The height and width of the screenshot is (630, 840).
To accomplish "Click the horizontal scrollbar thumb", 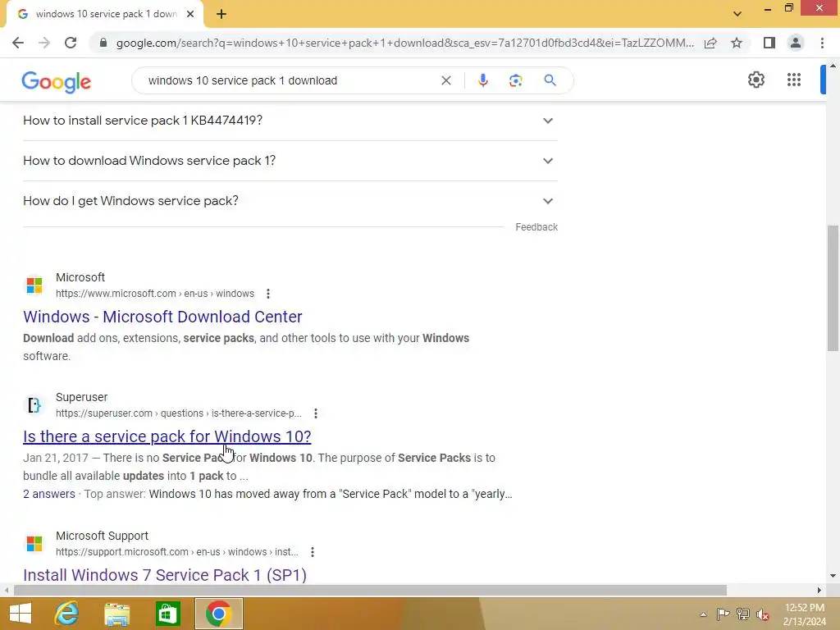I will [370, 591].
